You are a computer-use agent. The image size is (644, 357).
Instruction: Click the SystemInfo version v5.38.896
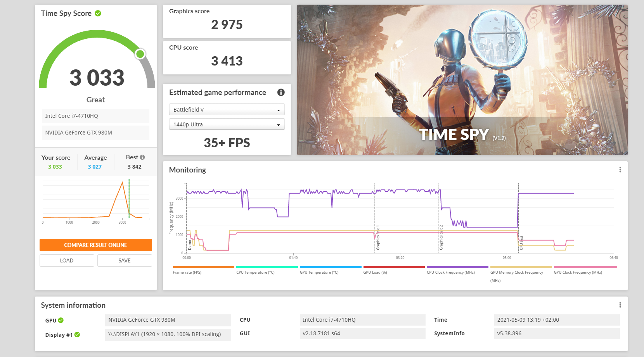pyautogui.click(x=557, y=334)
